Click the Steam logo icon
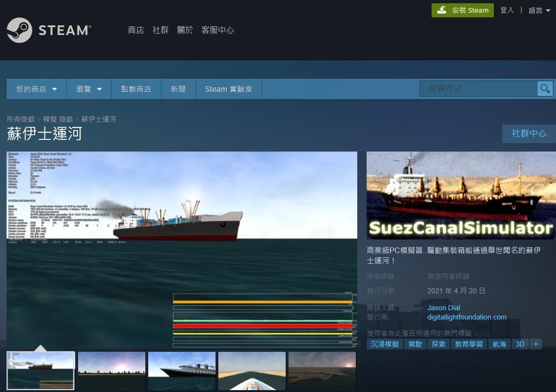The width and height of the screenshot is (556, 392). (x=20, y=30)
